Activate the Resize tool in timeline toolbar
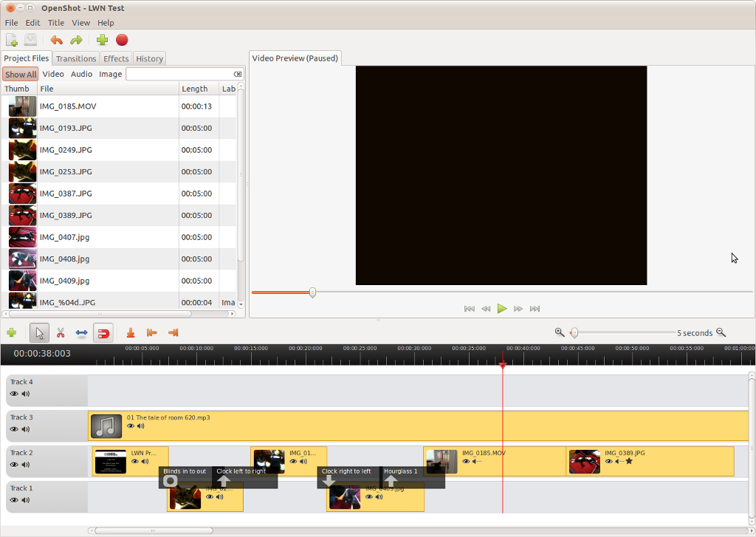Viewport: 756px width, 537px height. (x=82, y=333)
